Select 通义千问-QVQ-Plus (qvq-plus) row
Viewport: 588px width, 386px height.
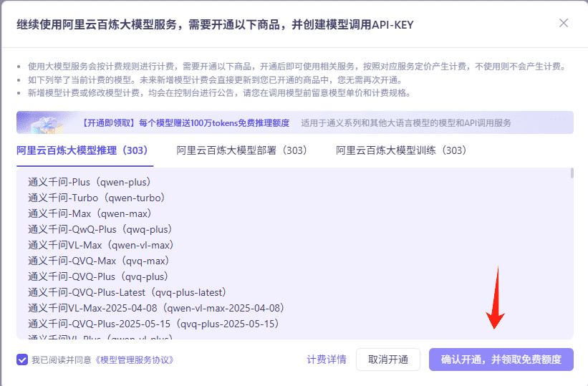(x=100, y=277)
